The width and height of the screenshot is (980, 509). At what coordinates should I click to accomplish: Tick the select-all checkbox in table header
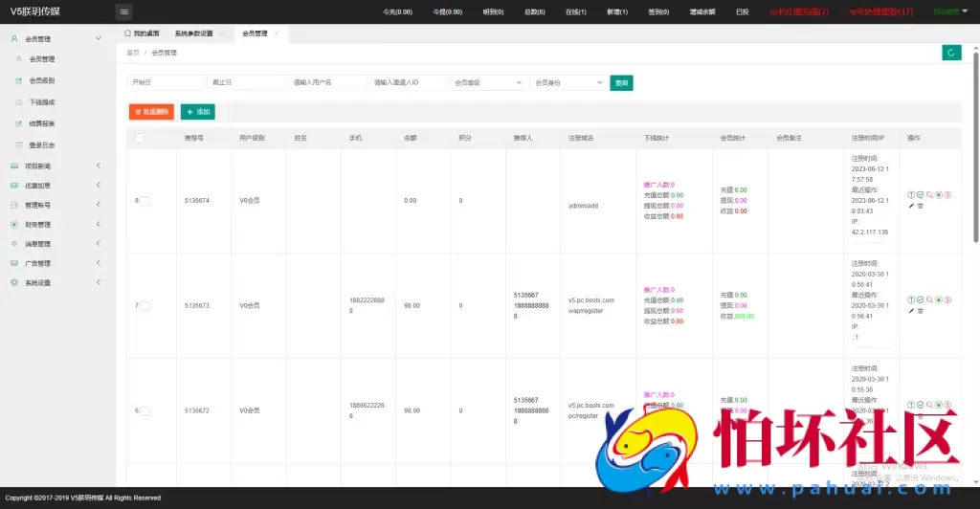140,138
